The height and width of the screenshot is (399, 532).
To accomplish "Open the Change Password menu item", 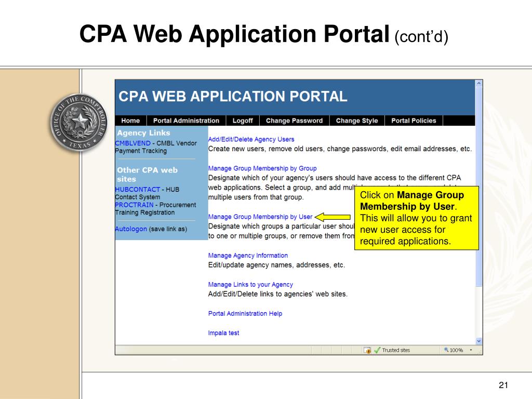I will coord(294,121).
